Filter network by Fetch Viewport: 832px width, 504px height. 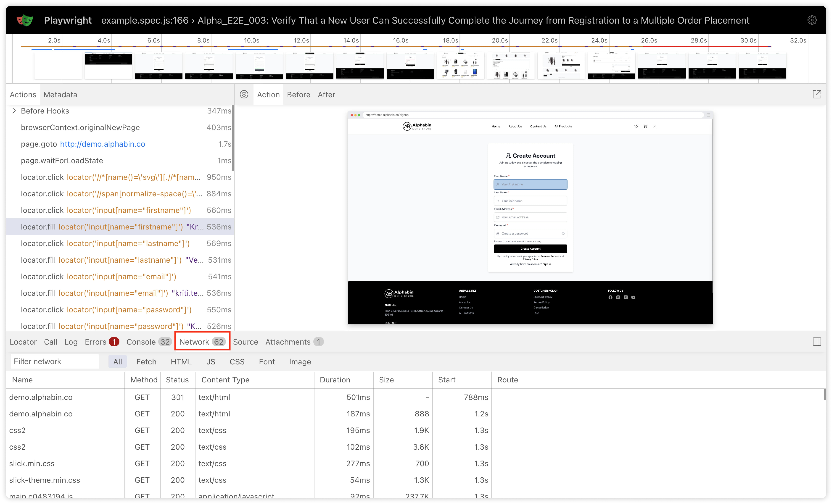tap(146, 362)
